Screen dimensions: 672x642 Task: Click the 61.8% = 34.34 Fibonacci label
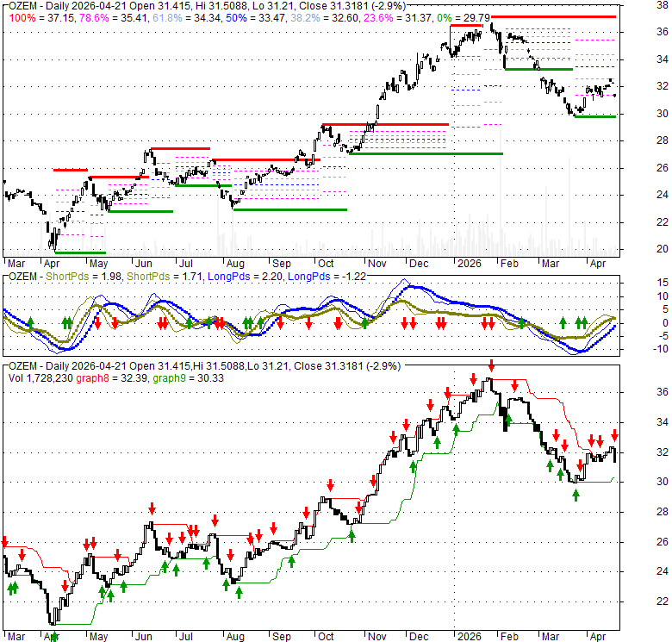186,18
